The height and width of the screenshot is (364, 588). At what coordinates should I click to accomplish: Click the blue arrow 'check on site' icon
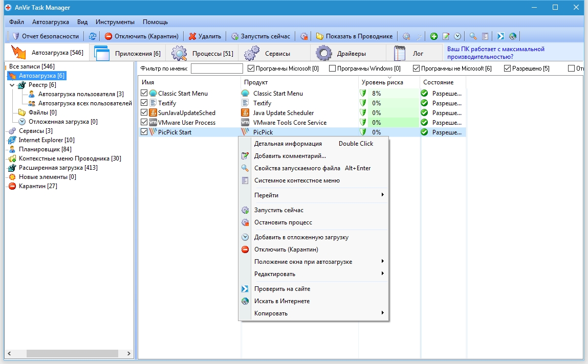(500, 36)
